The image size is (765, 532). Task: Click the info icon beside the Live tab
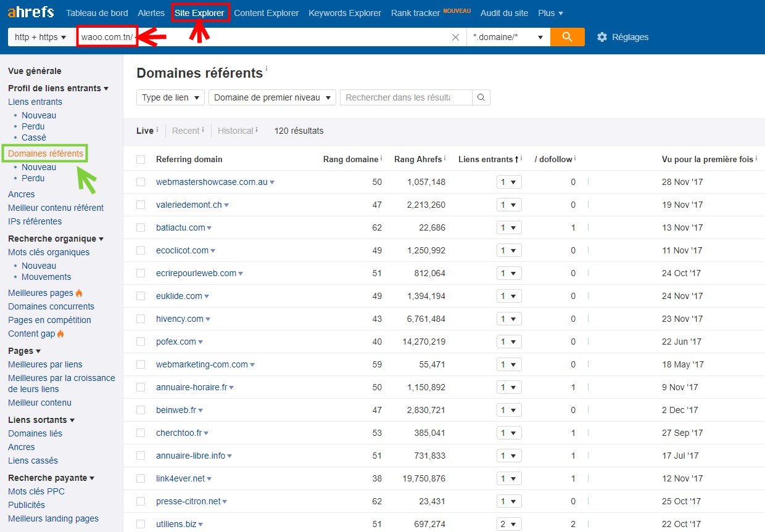157,130
